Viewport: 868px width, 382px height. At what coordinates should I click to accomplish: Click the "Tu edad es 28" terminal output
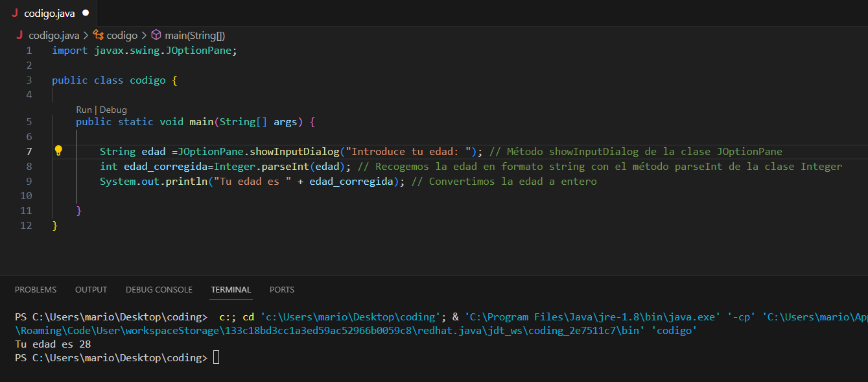pyautogui.click(x=53, y=344)
